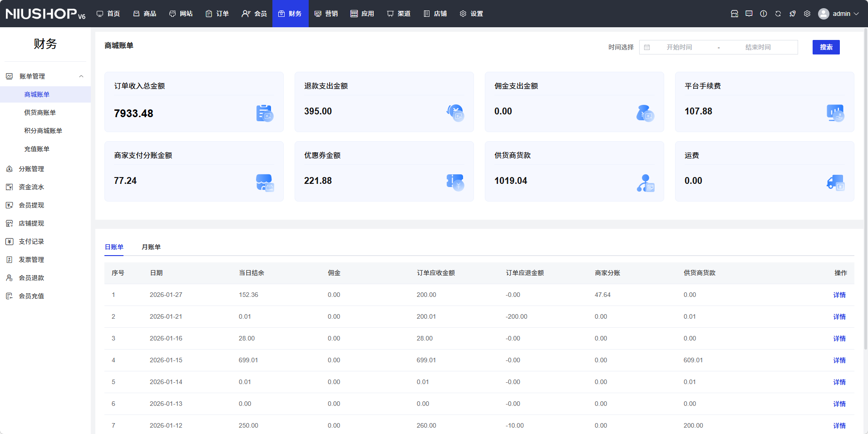Open 详情 for the 2026-01-15 row

(839, 360)
